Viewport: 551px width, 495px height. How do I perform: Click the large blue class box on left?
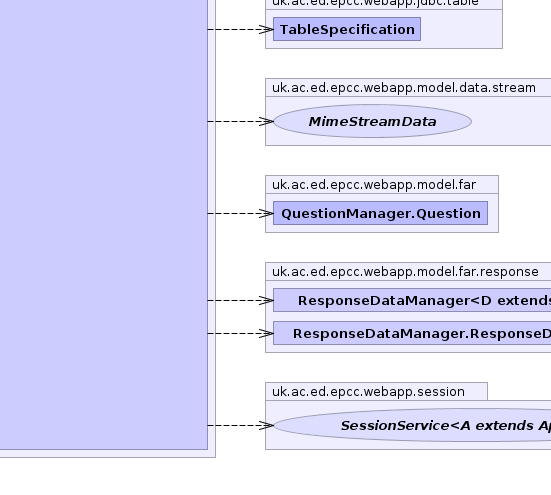(104, 224)
